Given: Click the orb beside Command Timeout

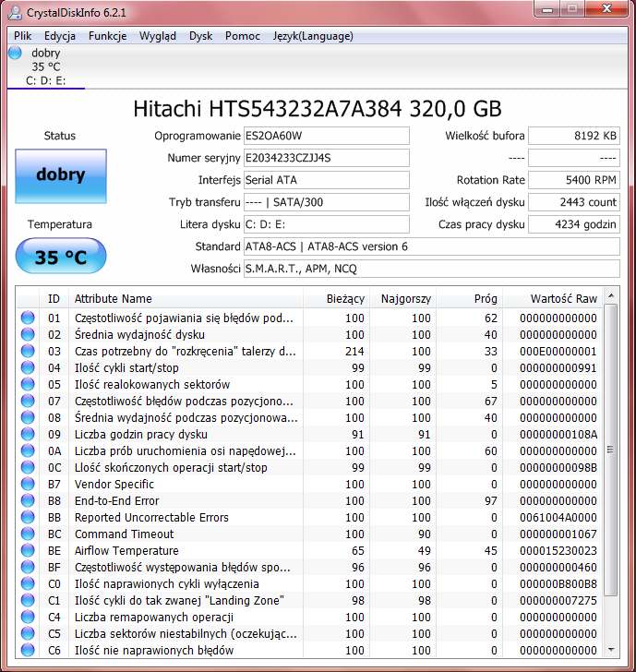Looking at the screenshot, I should 28,534.
